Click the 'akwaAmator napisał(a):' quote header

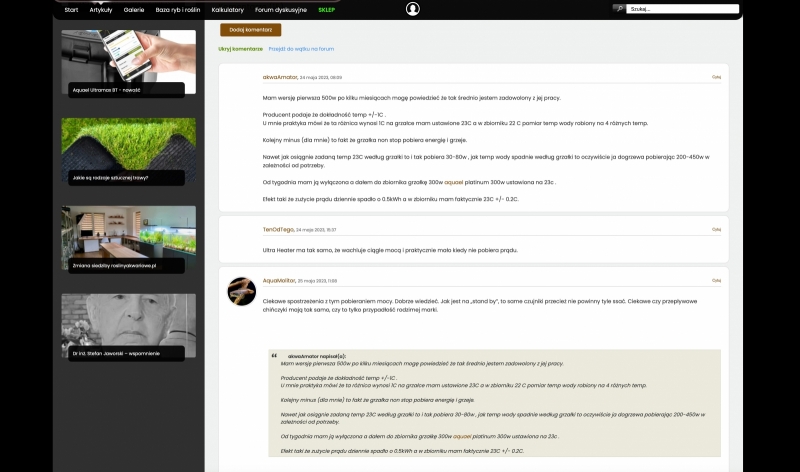coord(316,356)
